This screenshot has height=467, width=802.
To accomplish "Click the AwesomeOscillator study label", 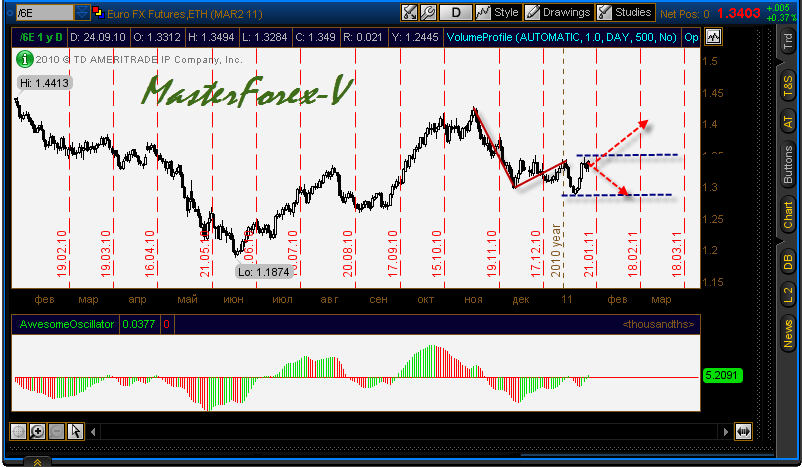I will [x=66, y=324].
